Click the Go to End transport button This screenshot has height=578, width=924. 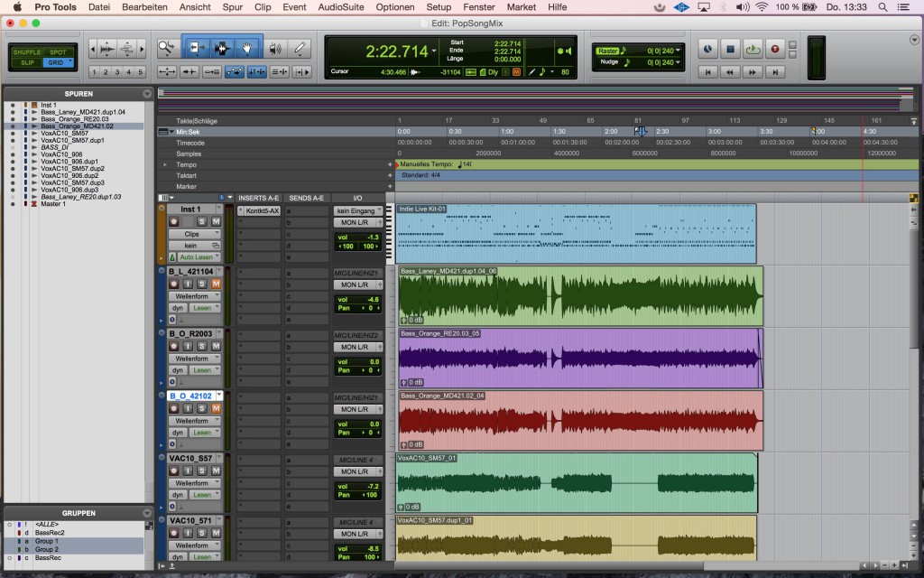pyautogui.click(x=775, y=72)
